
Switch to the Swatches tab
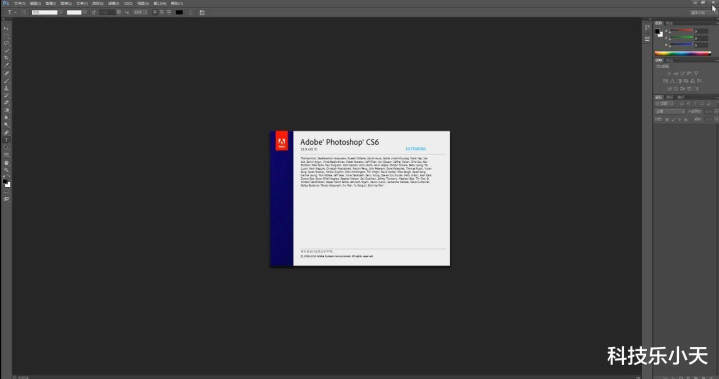coord(669,23)
